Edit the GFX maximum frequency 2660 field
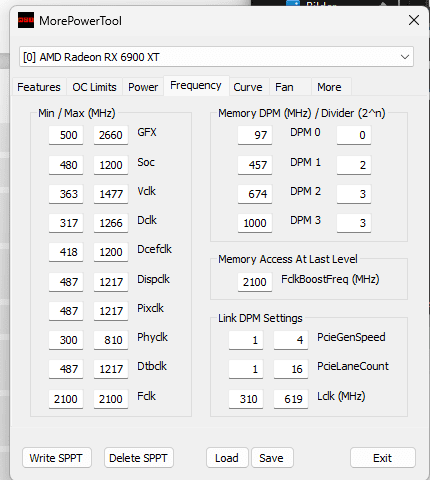The image size is (430, 480). (111, 135)
